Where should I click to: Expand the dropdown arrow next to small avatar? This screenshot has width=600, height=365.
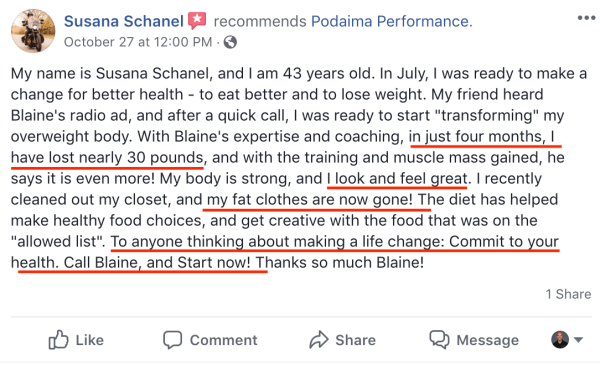pos(578,340)
